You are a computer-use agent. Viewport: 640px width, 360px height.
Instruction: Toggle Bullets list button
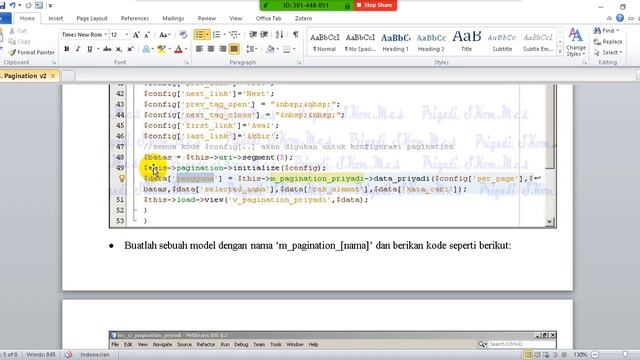(199, 35)
